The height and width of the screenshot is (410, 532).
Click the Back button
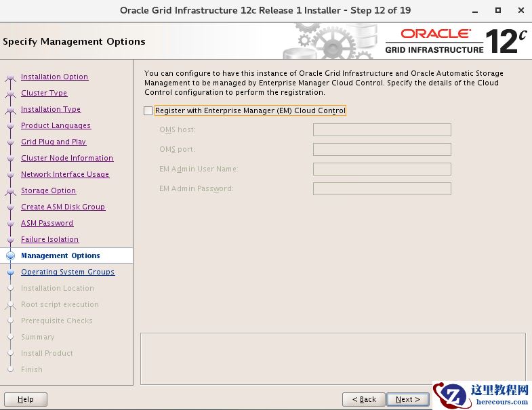click(x=364, y=399)
